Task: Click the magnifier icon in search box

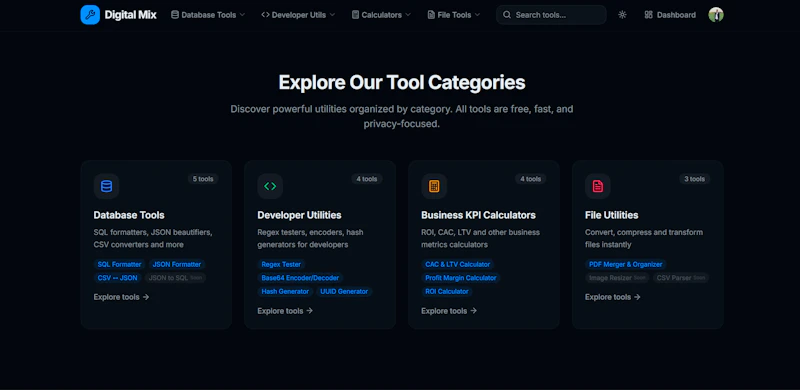Action: pyautogui.click(x=507, y=15)
